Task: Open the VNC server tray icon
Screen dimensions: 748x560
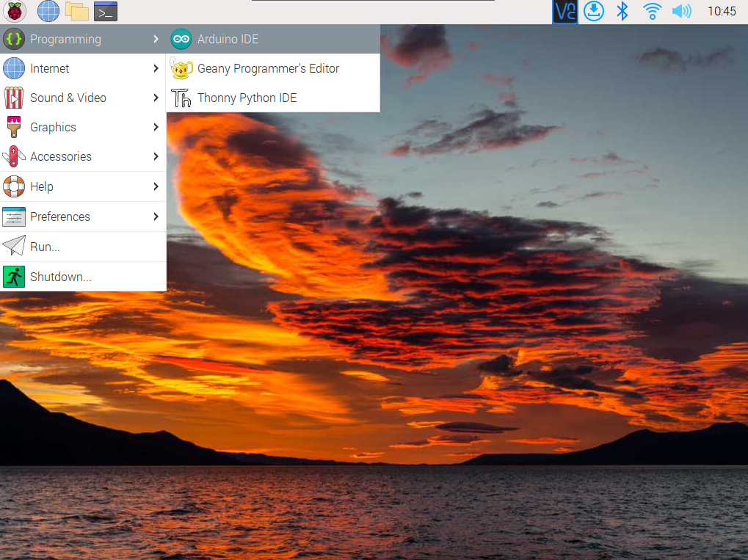Action: (x=565, y=11)
